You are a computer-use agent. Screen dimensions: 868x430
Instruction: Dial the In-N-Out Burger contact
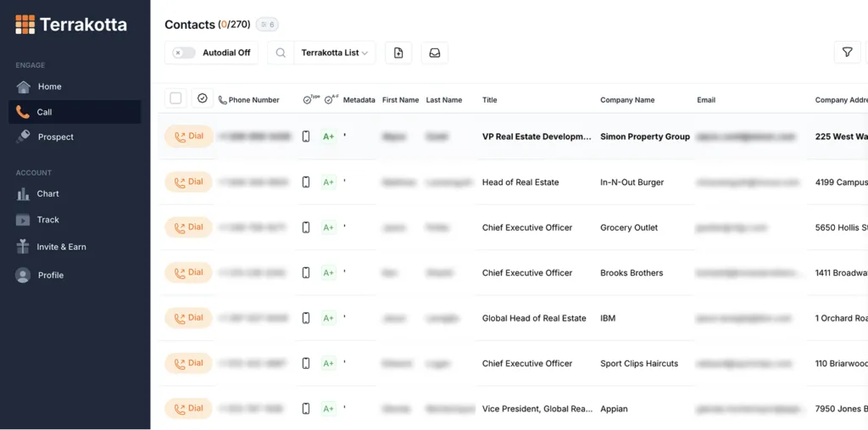coord(189,181)
